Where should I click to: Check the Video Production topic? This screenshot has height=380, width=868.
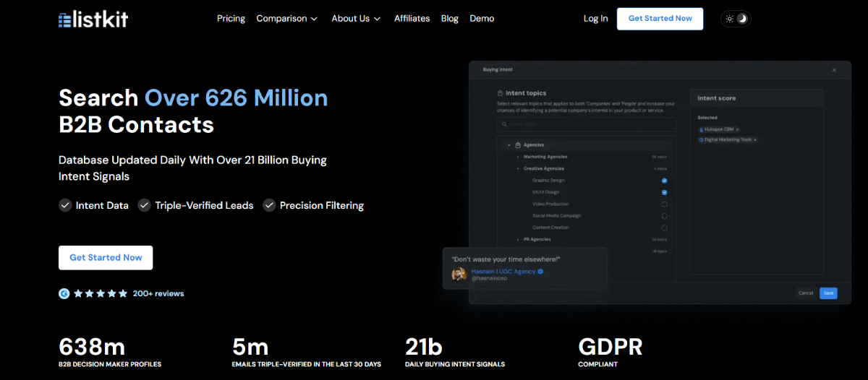[664, 204]
